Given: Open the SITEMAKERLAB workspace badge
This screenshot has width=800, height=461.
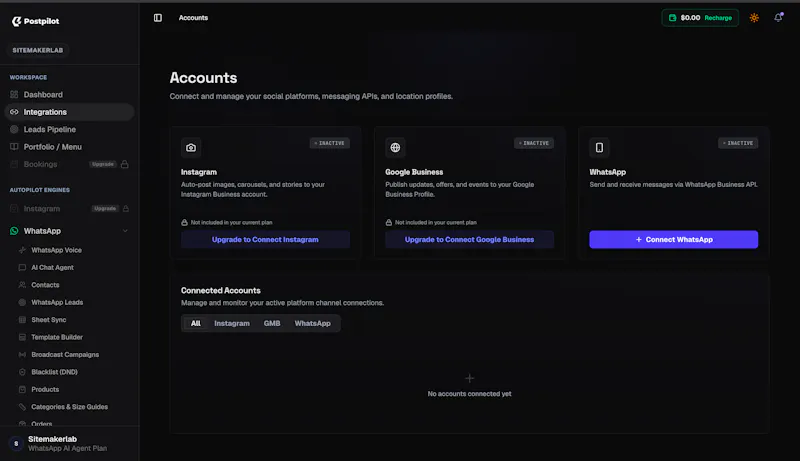Looking at the screenshot, I should coord(38,50).
